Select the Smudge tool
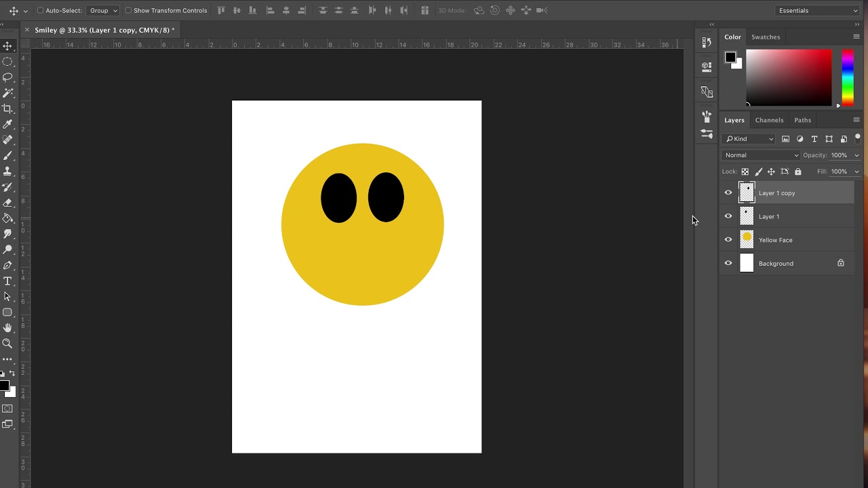 coord(7,234)
